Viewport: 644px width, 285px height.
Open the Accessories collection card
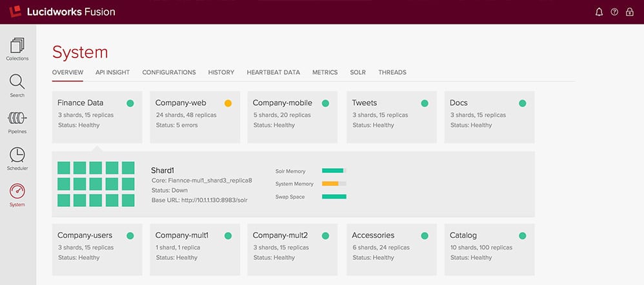coord(392,250)
